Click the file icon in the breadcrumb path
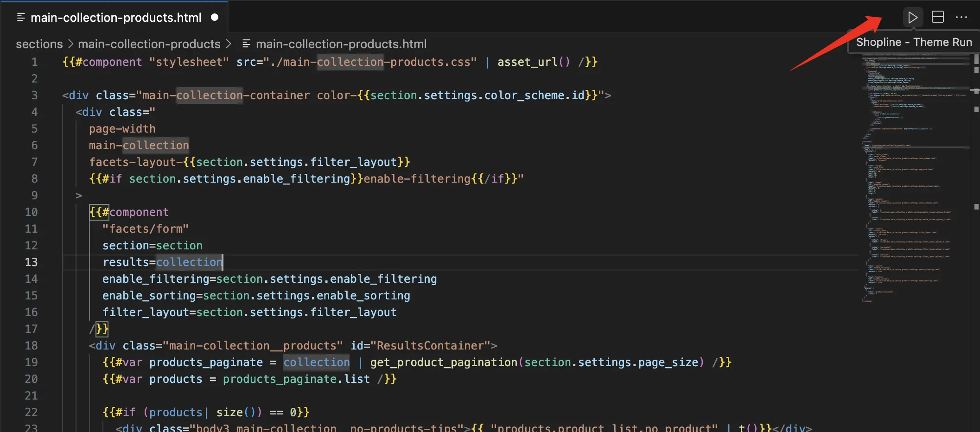The width and height of the screenshot is (980, 432). (247, 44)
